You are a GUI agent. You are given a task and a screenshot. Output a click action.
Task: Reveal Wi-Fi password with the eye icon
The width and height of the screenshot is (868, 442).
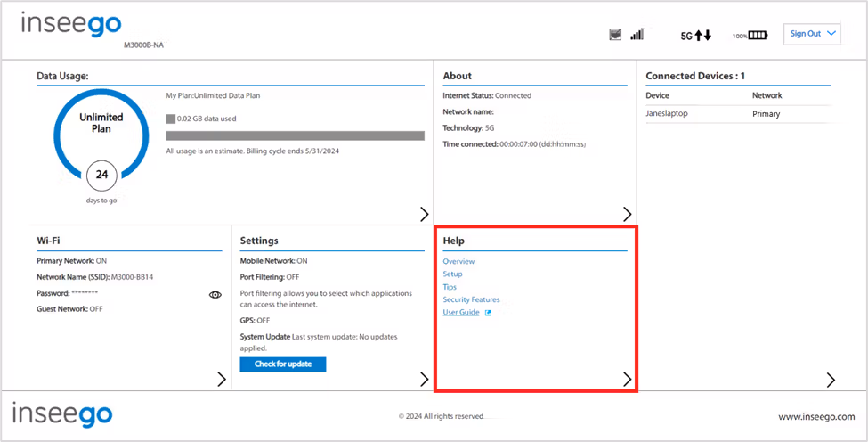coord(215,295)
